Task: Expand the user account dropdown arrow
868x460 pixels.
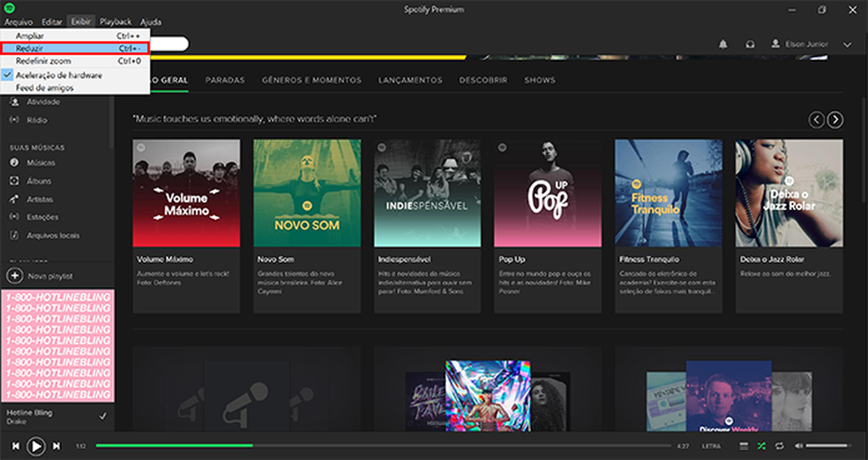Action: (847, 45)
